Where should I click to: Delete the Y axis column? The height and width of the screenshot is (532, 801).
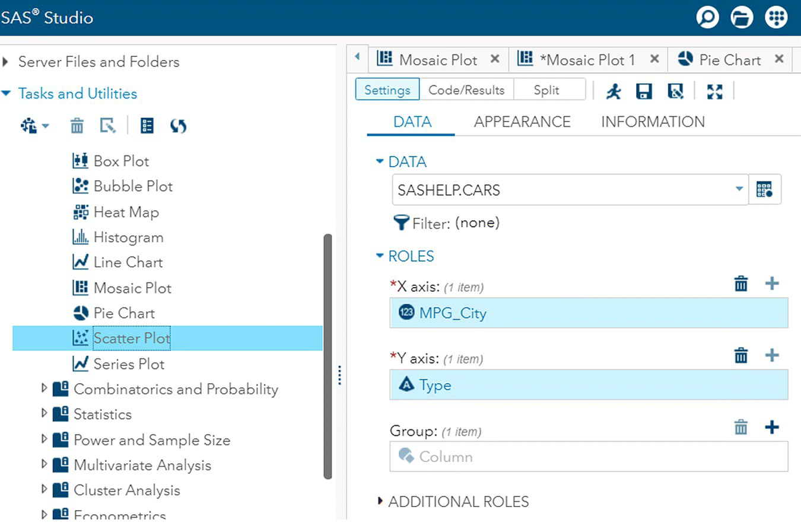741,355
